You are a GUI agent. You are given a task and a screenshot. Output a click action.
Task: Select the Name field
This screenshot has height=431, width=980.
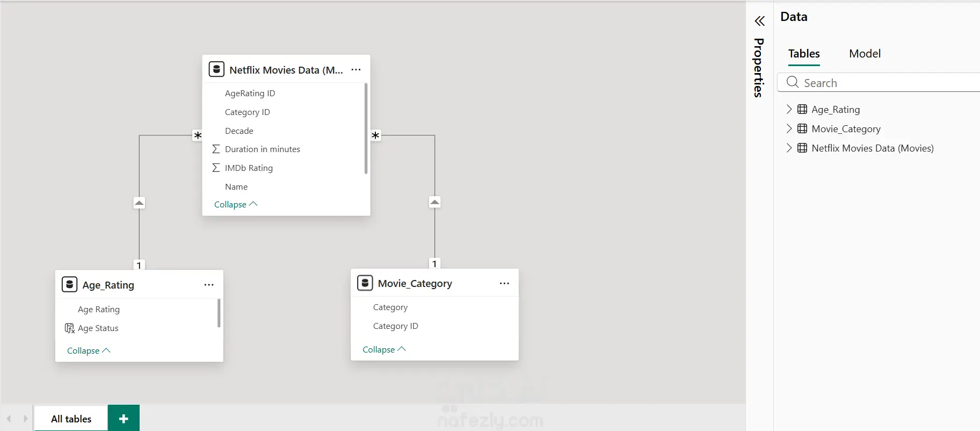(236, 186)
